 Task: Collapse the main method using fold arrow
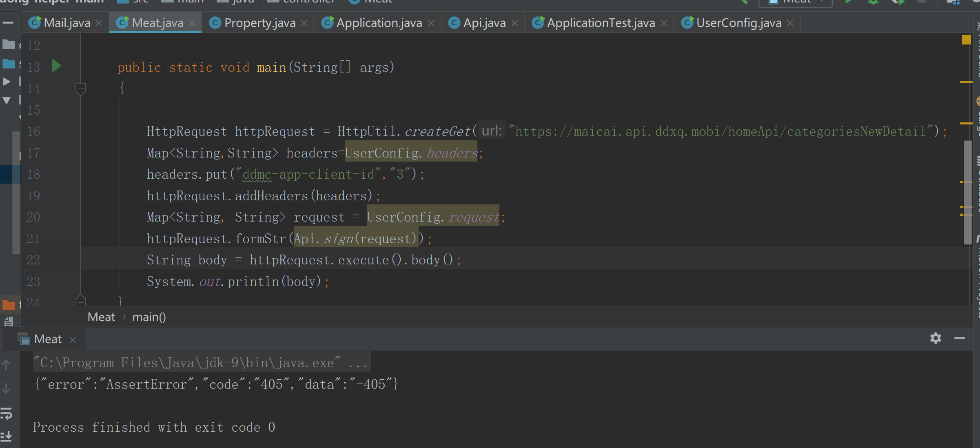[x=81, y=88]
